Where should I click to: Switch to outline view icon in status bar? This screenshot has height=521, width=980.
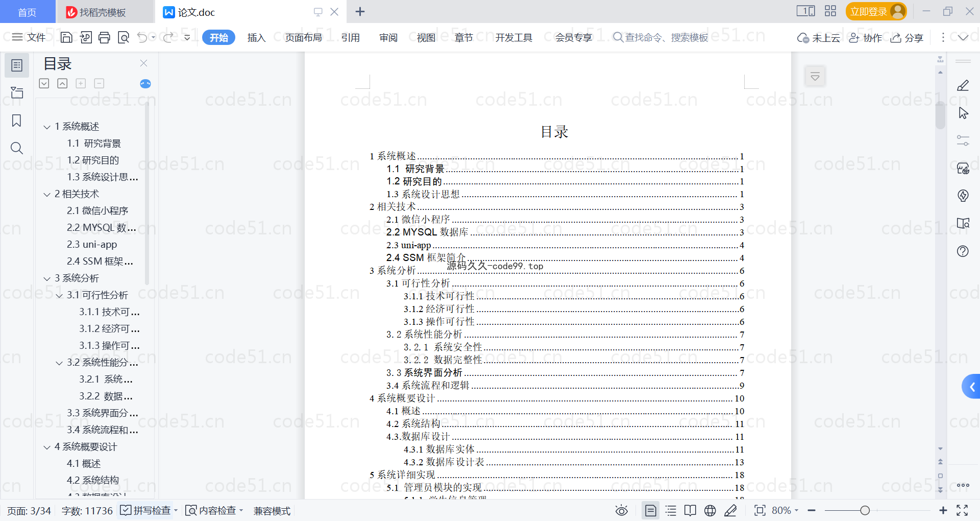click(671, 510)
